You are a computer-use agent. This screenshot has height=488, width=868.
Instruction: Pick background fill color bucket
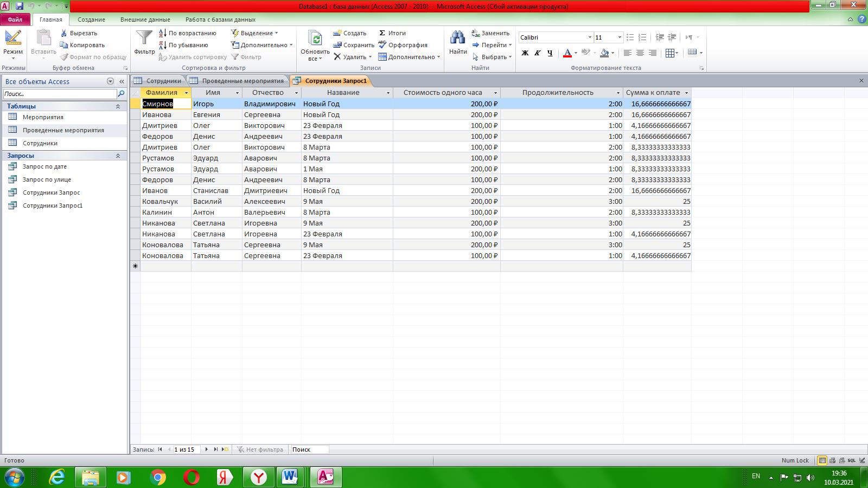[604, 53]
